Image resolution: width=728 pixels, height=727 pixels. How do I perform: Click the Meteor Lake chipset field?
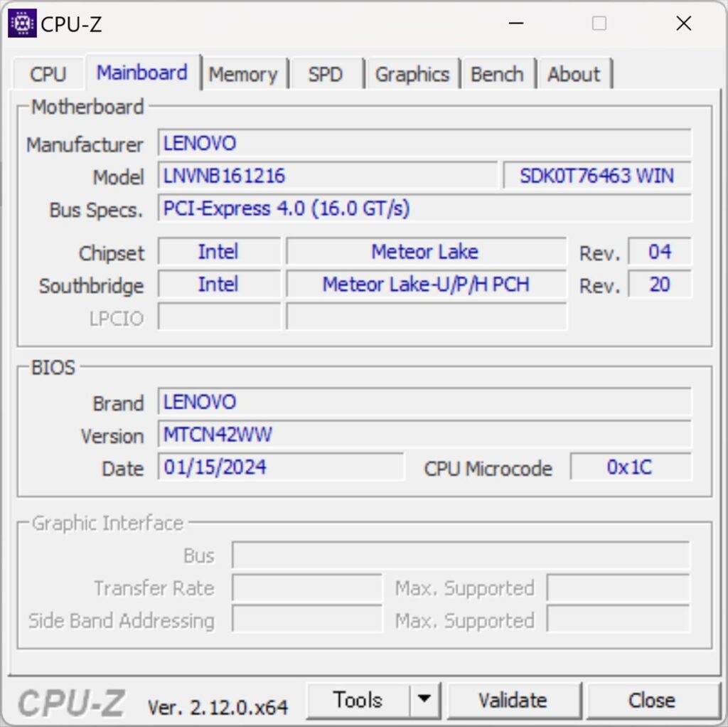pyautogui.click(x=426, y=252)
